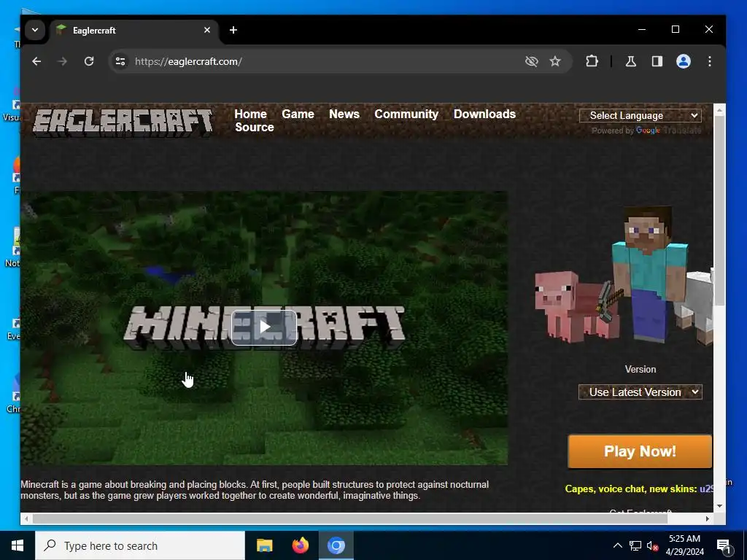This screenshot has height=560, width=747.
Task: Open the Windows Start menu
Action: click(x=18, y=545)
